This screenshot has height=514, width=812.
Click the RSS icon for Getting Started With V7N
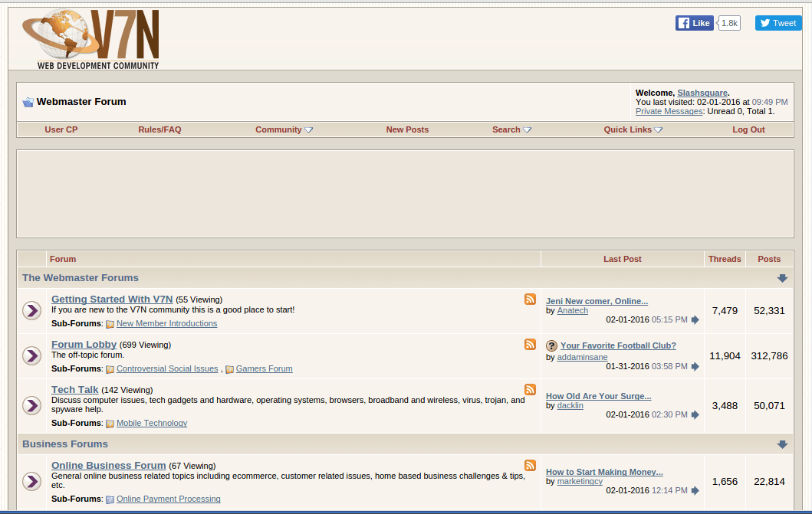pos(530,300)
